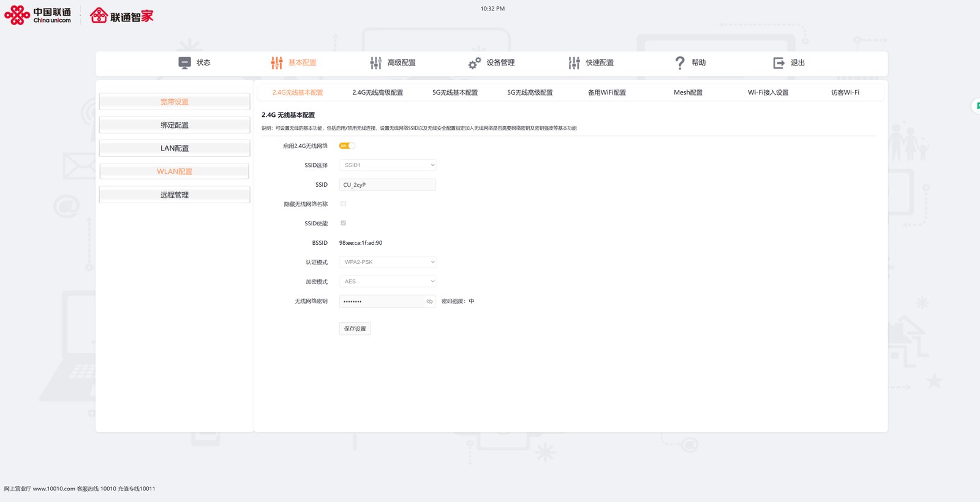This screenshot has height=502, width=980.
Task: Click the 设备管理 gears icon
Action: (475, 62)
